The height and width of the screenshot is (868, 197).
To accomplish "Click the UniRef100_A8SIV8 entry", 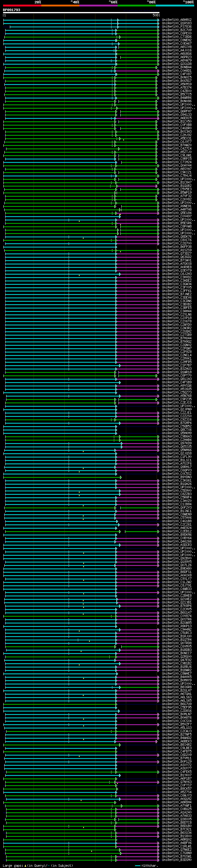I will 177,47.
